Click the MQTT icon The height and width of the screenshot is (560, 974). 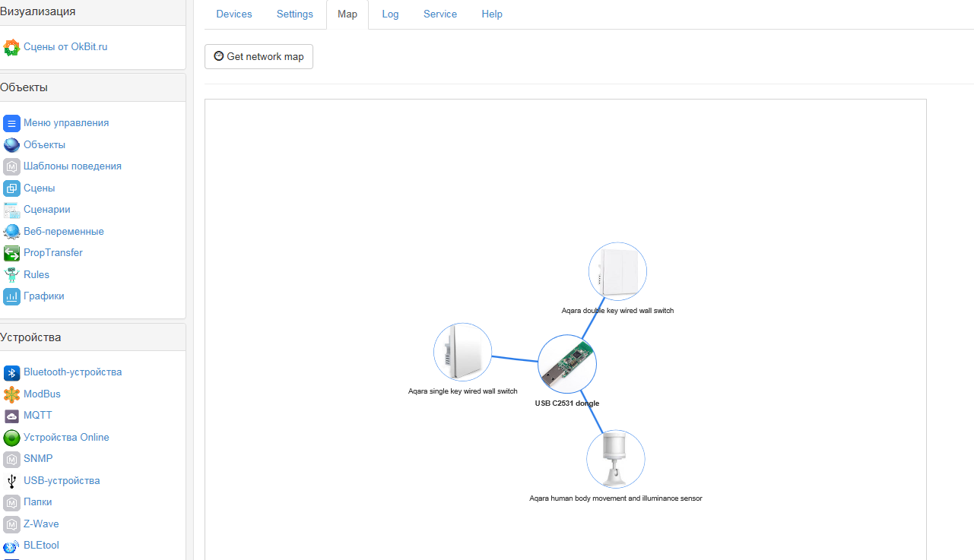click(11, 416)
